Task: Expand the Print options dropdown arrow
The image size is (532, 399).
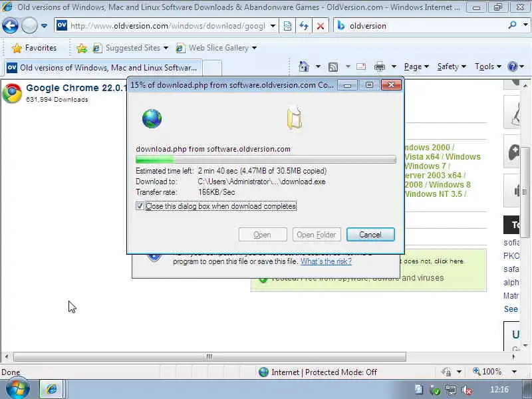Action: (394, 67)
